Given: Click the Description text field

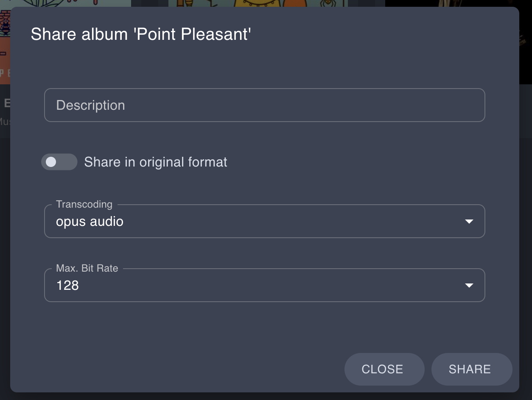Looking at the screenshot, I should pyautogui.click(x=264, y=105).
